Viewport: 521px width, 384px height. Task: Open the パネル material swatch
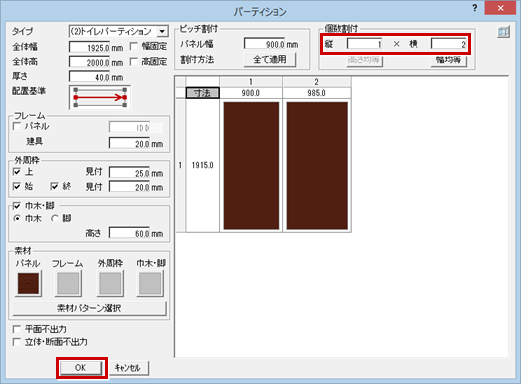click(28, 283)
